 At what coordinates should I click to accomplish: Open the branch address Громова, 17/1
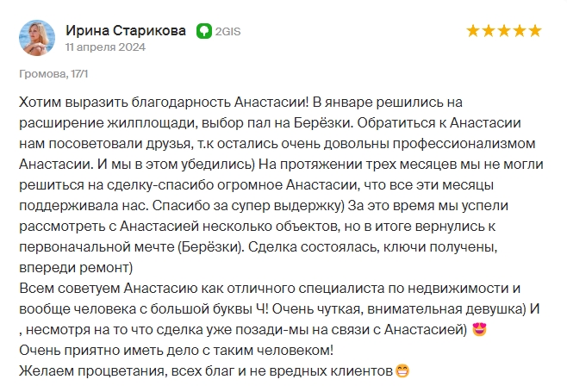(x=53, y=74)
